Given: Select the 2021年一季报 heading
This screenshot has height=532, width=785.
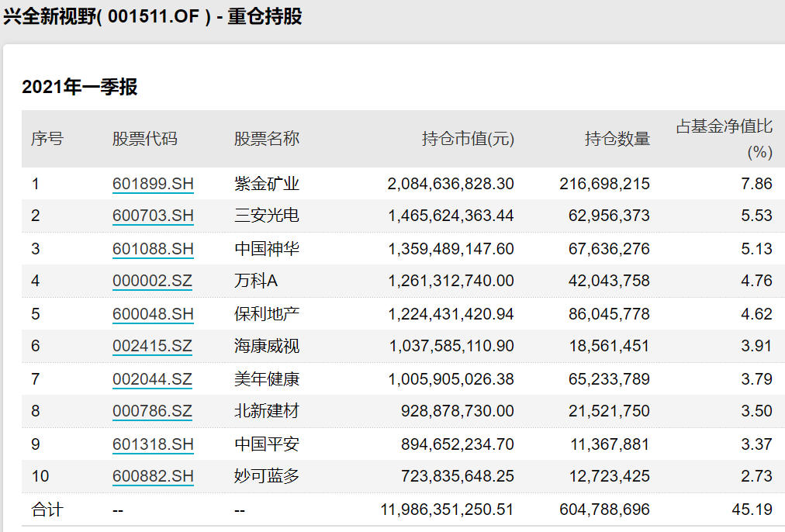Looking at the screenshot, I should click(x=80, y=87).
